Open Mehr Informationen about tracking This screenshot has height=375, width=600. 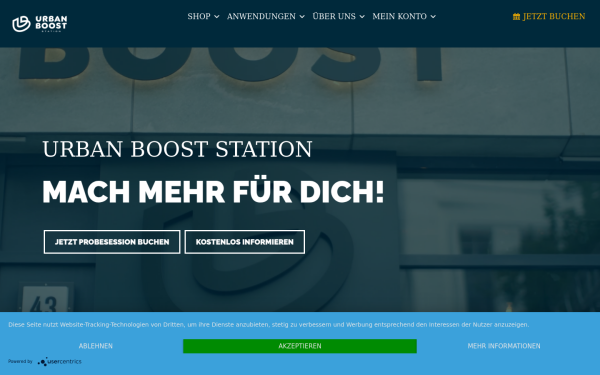(x=504, y=346)
